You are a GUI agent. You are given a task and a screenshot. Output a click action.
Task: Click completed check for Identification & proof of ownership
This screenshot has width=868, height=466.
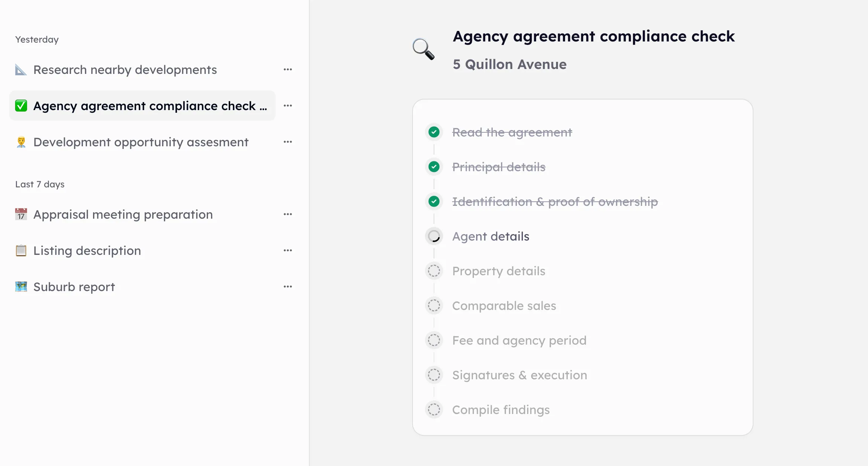(x=434, y=201)
